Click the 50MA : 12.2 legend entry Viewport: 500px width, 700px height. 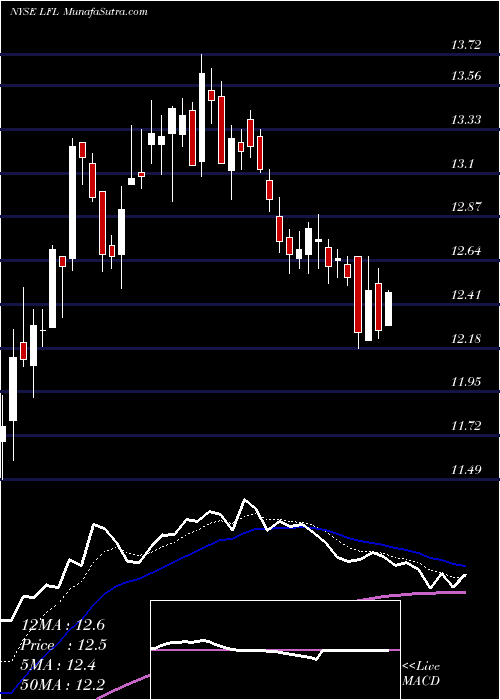coord(63,686)
